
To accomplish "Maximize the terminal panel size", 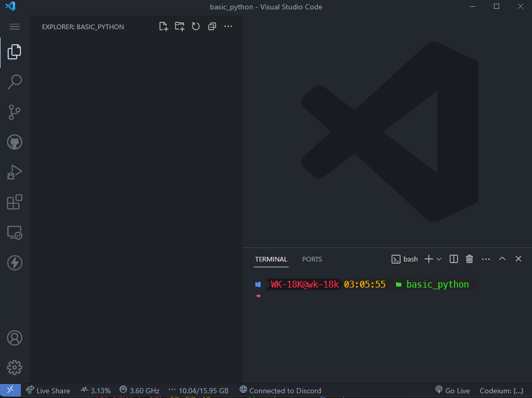I will [502, 259].
